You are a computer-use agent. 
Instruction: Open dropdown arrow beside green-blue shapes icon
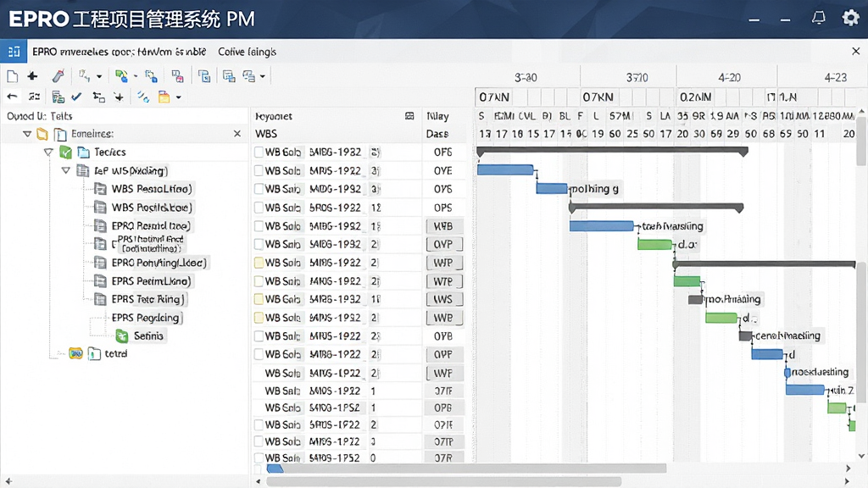[136, 76]
